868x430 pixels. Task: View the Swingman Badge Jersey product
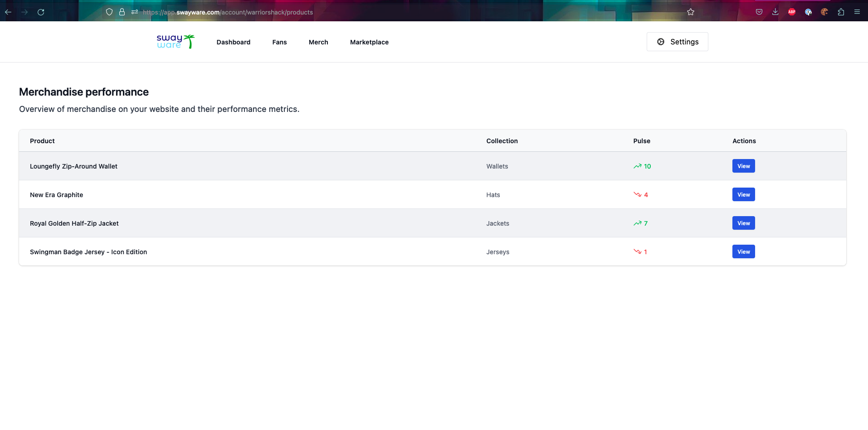[744, 251]
